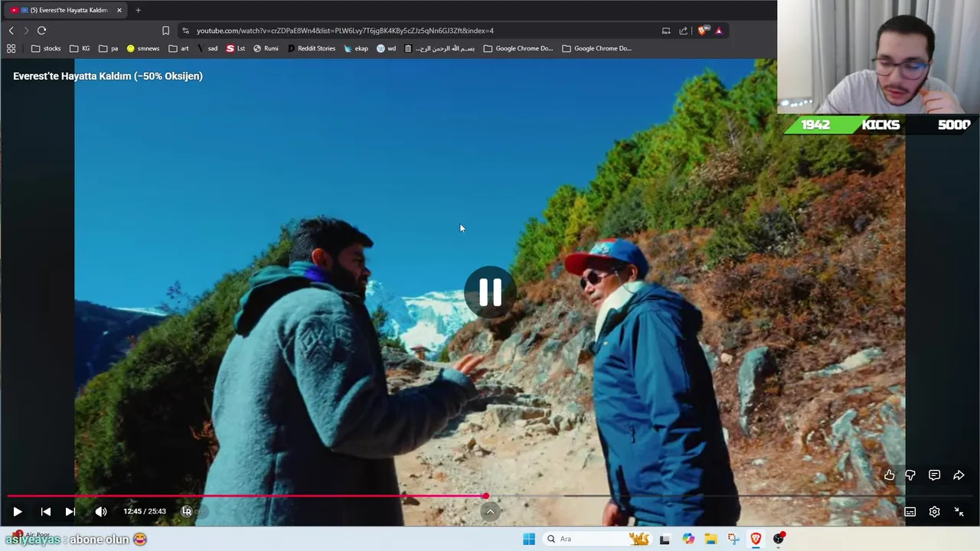Reload the page

41,31
